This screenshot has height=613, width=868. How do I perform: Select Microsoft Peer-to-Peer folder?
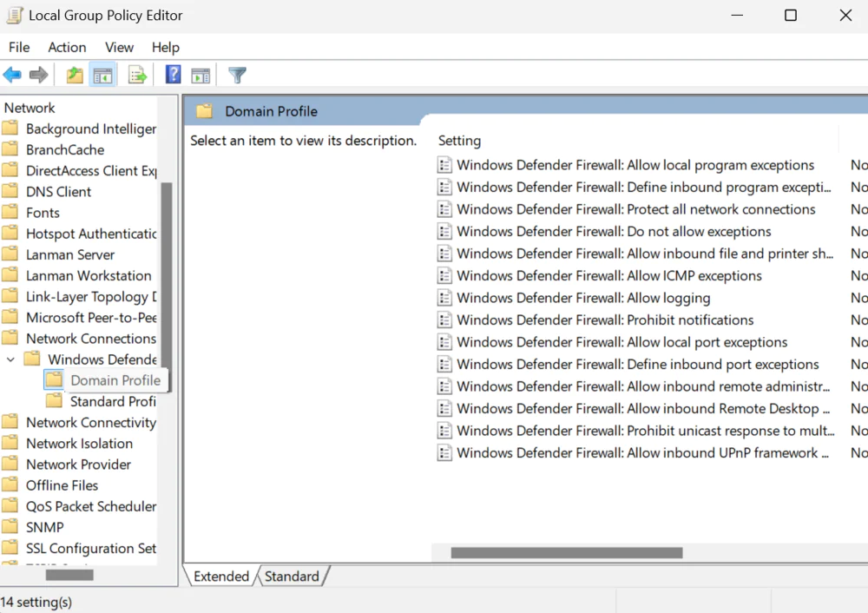(x=91, y=318)
